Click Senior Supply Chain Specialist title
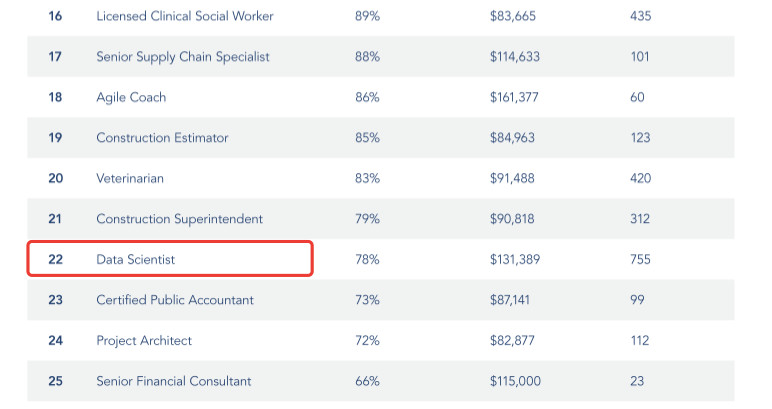772x409 pixels. pyautogui.click(x=182, y=57)
